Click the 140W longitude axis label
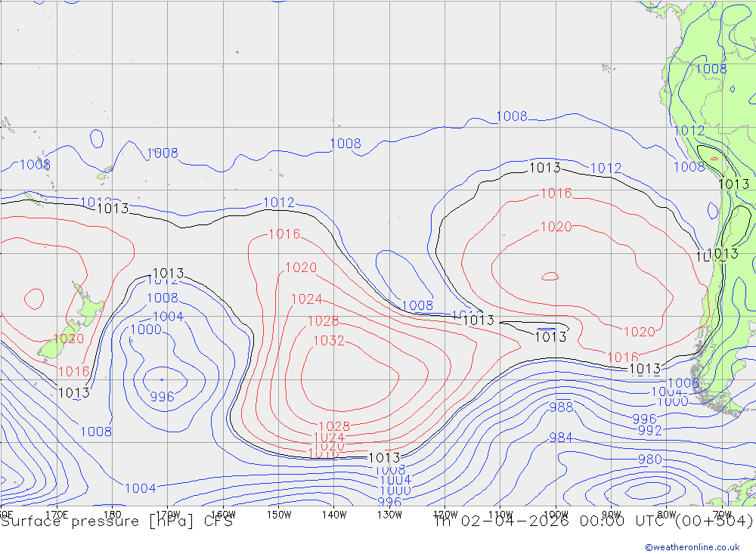The image size is (756, 554). click(x=334, y=515)
